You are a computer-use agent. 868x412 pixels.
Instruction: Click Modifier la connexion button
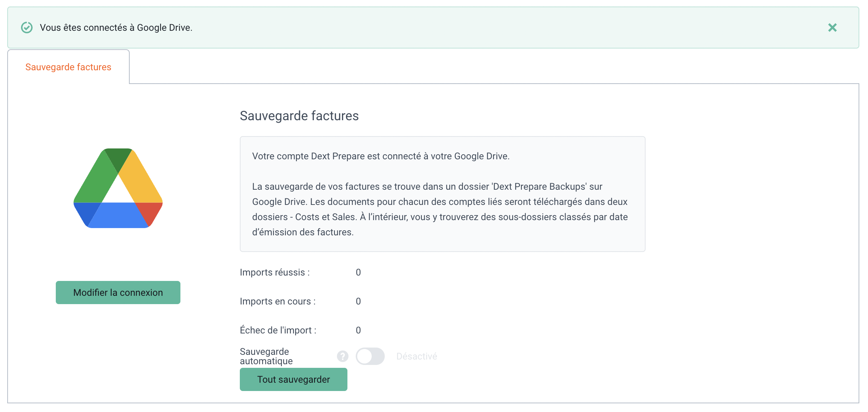tap(118, 293)
